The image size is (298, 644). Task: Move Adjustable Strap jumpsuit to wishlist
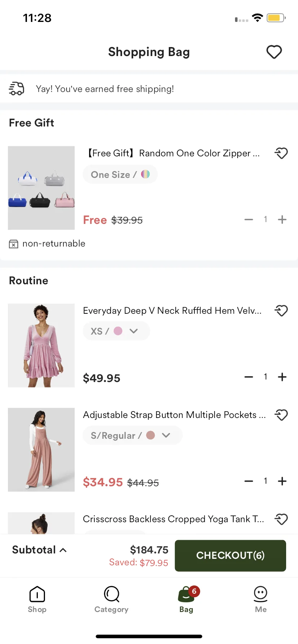click(281, 415)
